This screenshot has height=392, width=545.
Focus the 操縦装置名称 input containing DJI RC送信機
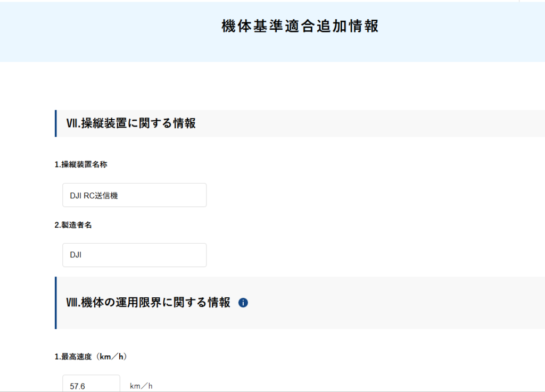click(134, 195)
